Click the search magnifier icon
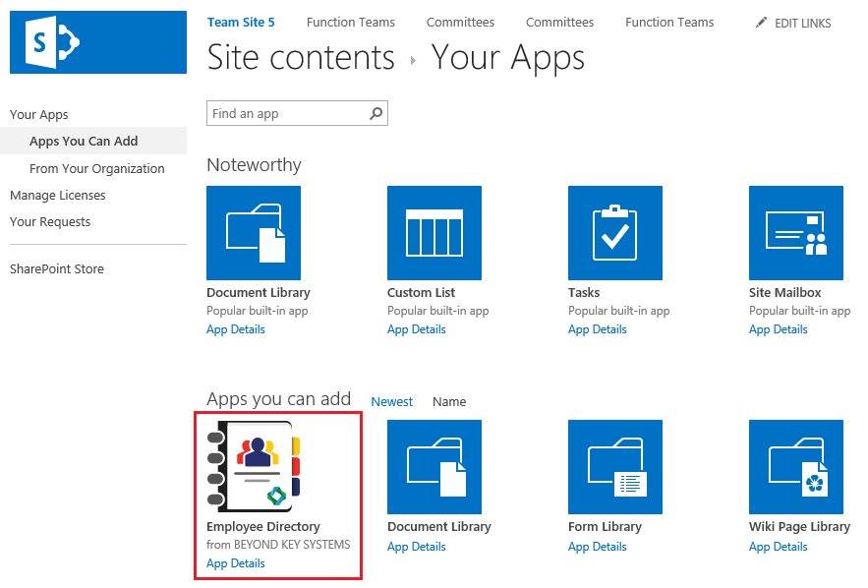868x588 pixels. tap(376, 113)
